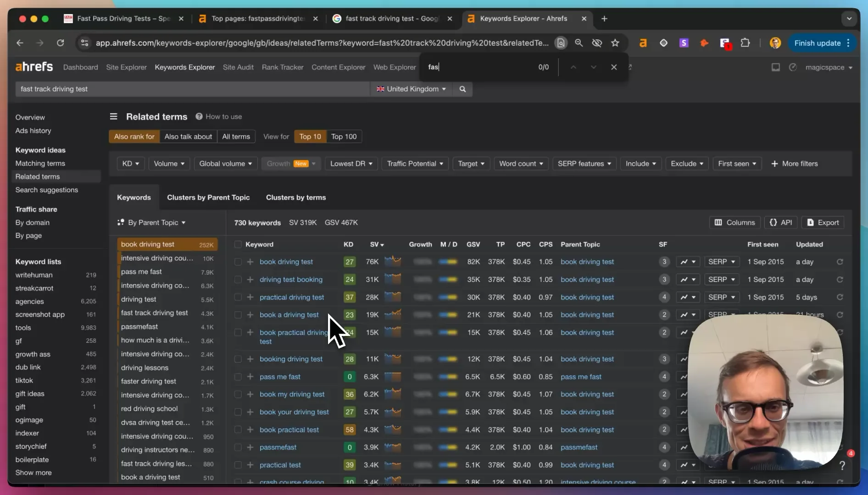Click More filters button
The image size is (868, 495).
[x=794, y=164]
